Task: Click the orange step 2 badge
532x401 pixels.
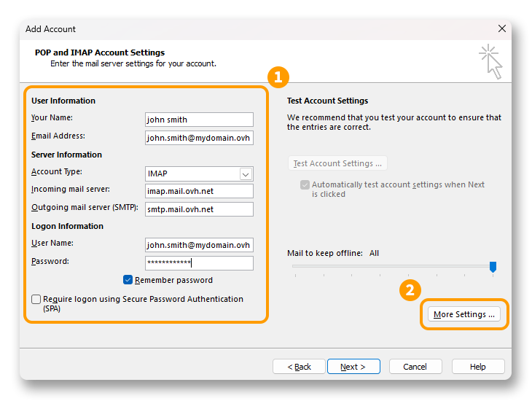Action: coord(410,290)
